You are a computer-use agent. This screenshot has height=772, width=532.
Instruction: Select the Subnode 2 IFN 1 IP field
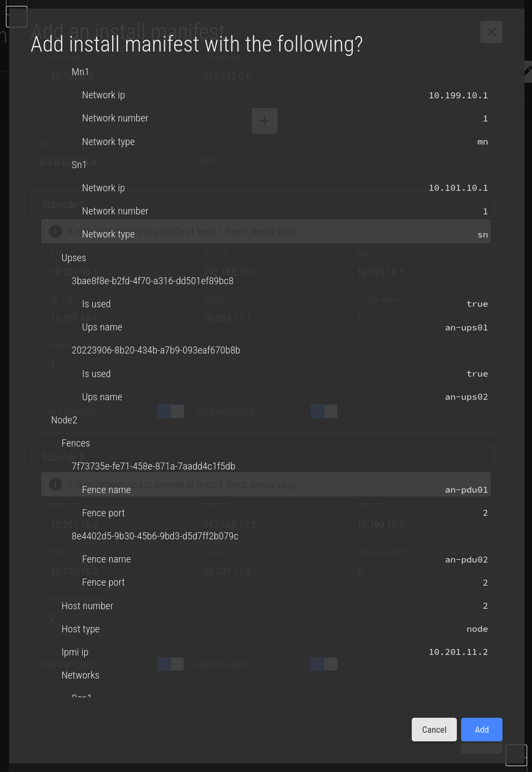click(x=266, y=525)
